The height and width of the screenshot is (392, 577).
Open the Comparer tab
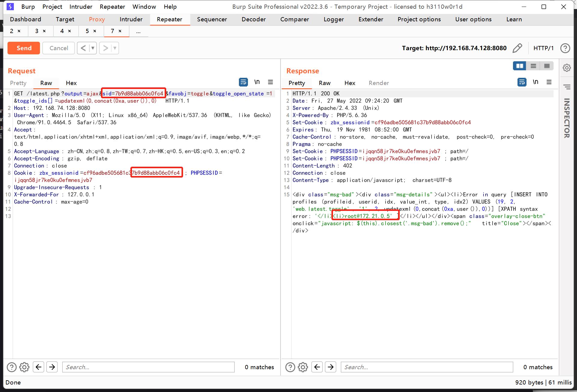pos(295,19)
